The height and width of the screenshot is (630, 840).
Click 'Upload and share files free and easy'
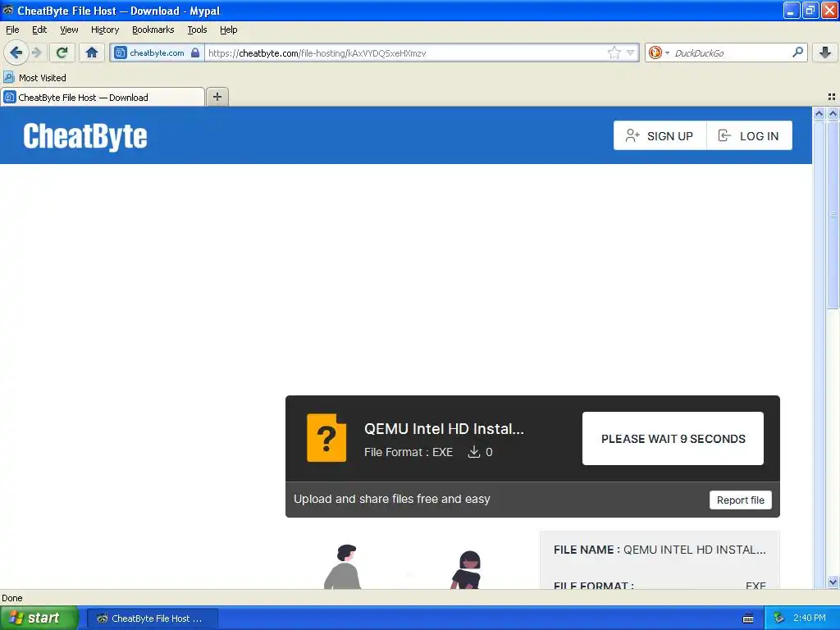coord(391,499)
